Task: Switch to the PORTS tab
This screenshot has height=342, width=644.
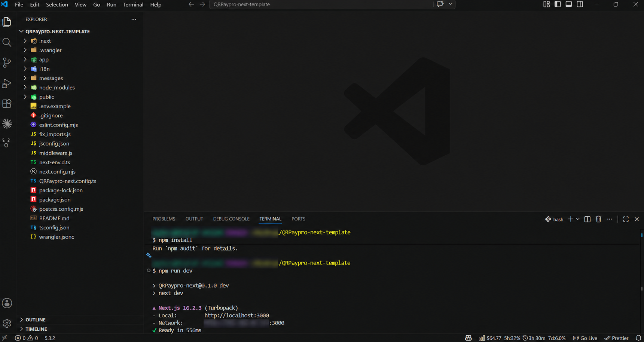Action: pos(298,219)
